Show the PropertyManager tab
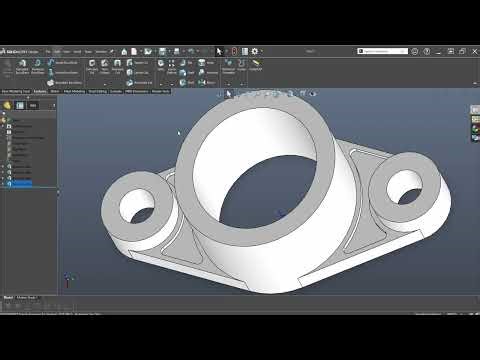Image resolution: width=480 pixels, height=360 pixels. coord(20,106)
